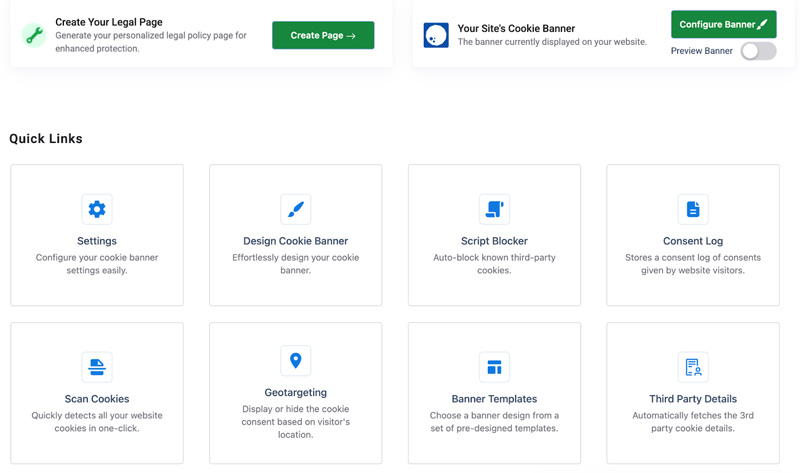The width and height of the screenshot is (800, 473).
Task: Open the Settings quick link title
Action: coord(97,241)
